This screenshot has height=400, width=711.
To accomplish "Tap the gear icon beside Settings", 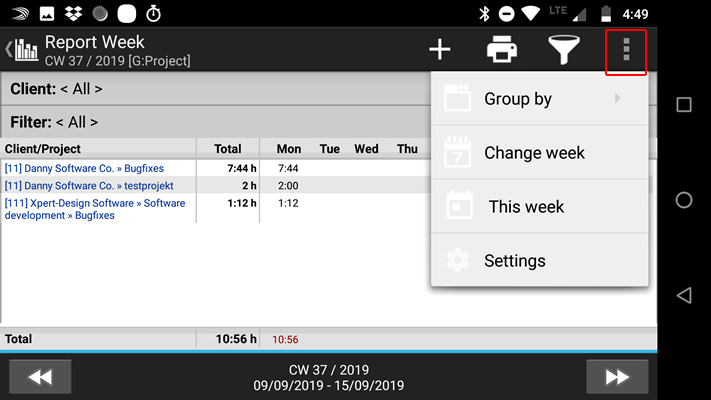I will [x=458, y=260].
